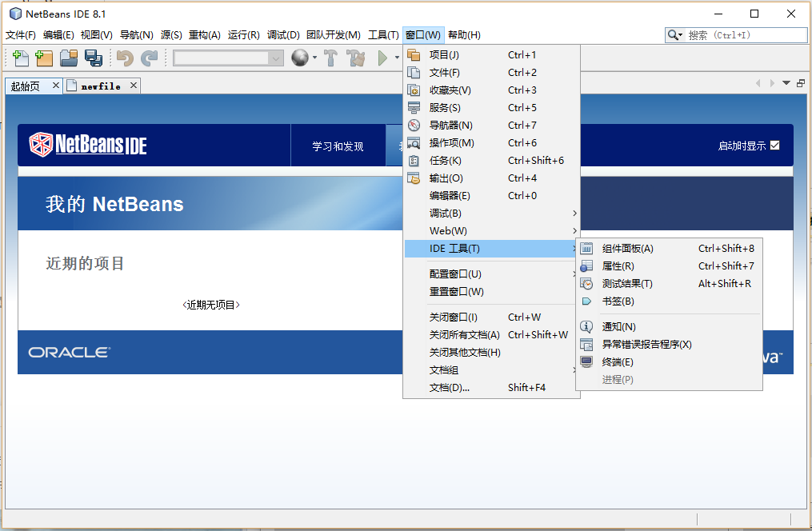This screenshot has width=812, height=531.
Task: Click the 任务(K) tasks icon
Action: (414, 161)
